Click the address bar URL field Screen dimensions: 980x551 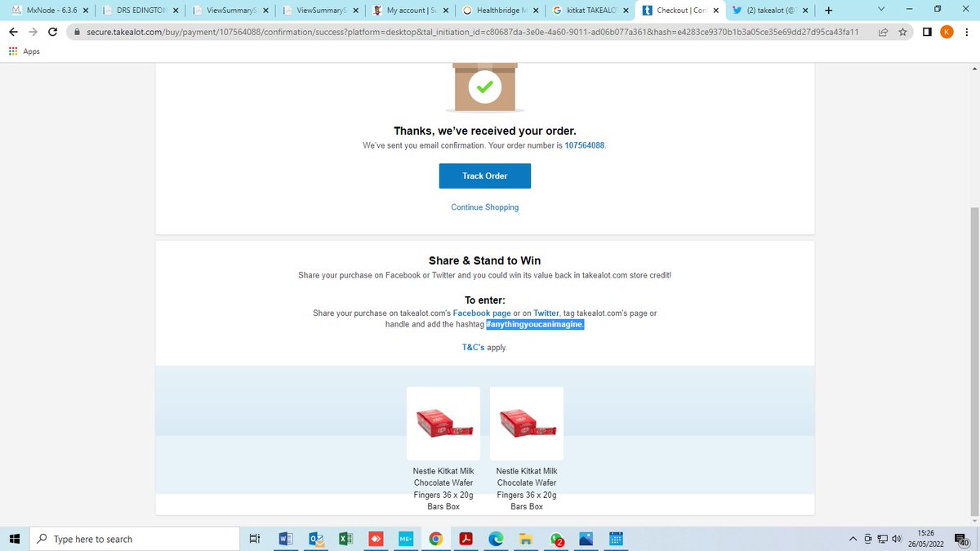tap(472, 32)
